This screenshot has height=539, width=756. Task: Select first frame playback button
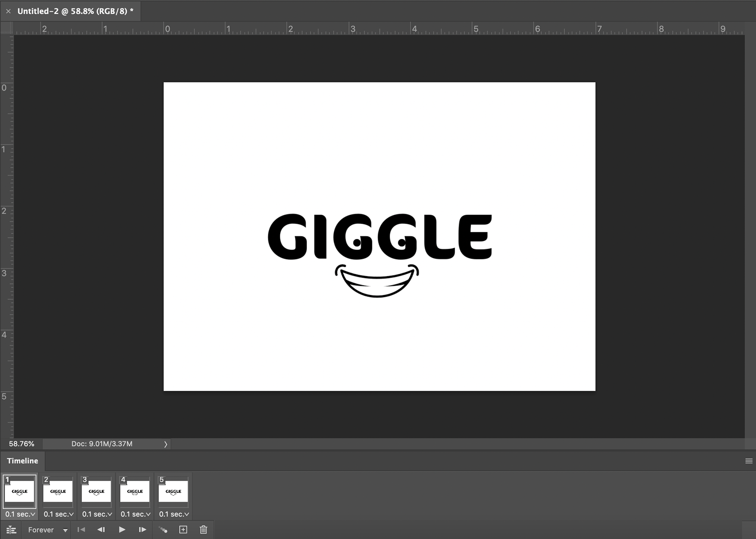[81, 530]
